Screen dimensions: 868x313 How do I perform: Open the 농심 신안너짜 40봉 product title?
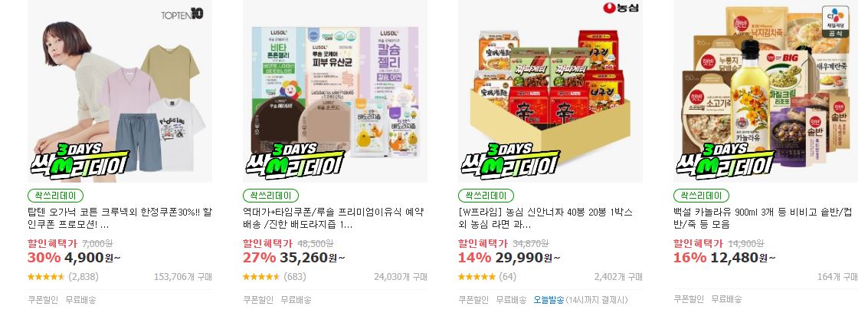coord(545,219)
